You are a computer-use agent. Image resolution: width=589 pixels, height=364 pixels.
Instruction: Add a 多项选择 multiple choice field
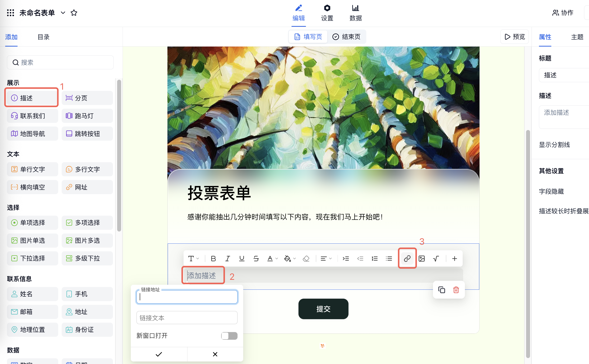coord(87,223)
